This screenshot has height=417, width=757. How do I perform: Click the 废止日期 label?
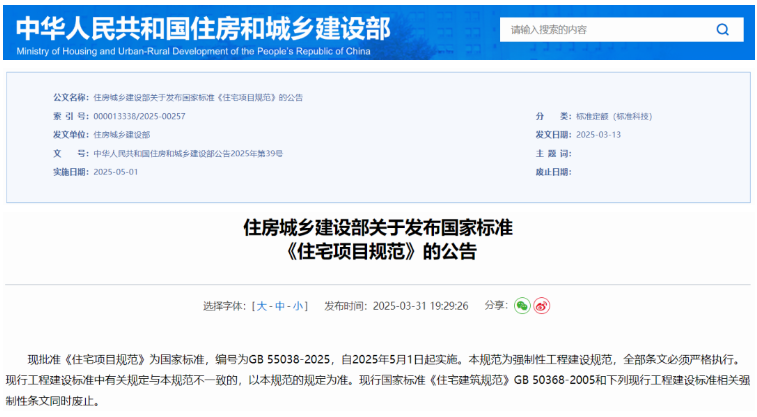click(x=553, y=172)
